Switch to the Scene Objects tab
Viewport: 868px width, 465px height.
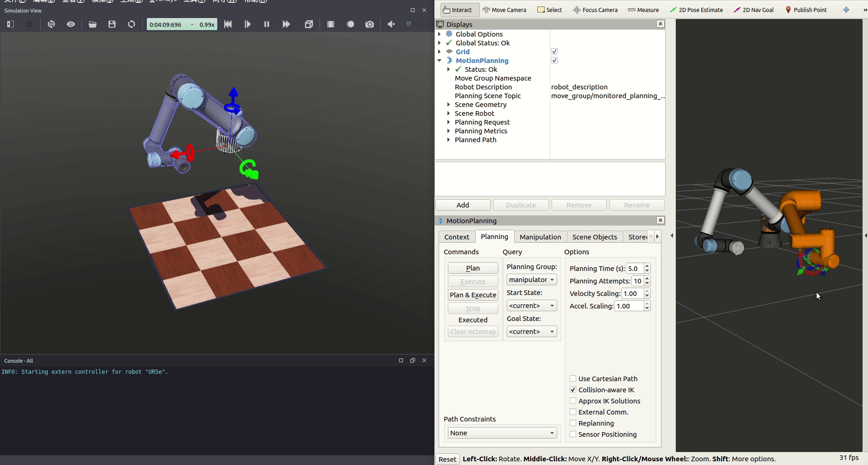click(595, 237)
